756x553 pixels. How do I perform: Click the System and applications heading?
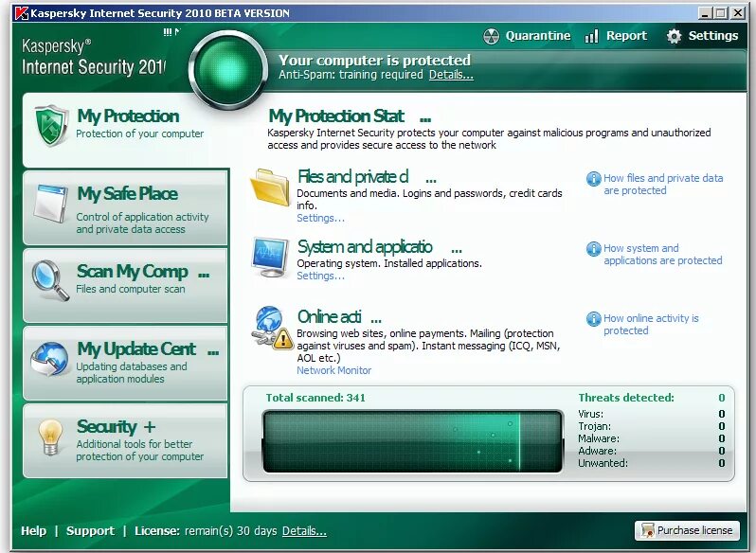[x=380, y=246]
